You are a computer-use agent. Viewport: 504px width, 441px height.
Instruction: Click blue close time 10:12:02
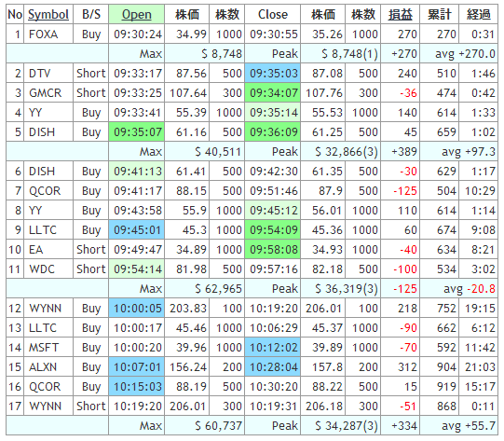[x=274, y=348]
